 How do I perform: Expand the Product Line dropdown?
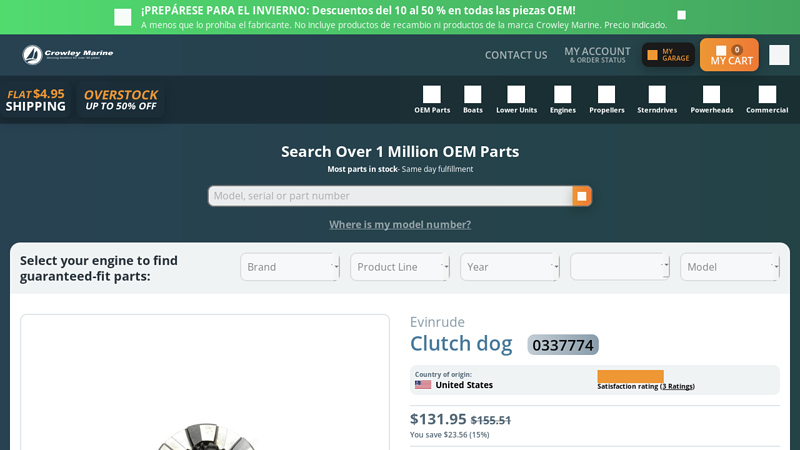pos(400,267)
